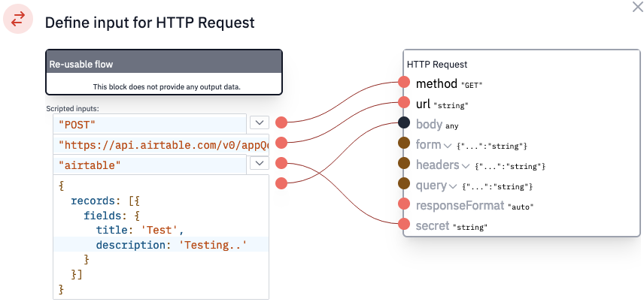644x305 pixels.
Task: Click the output connector beside "POST" input
Action: (281, 122)
